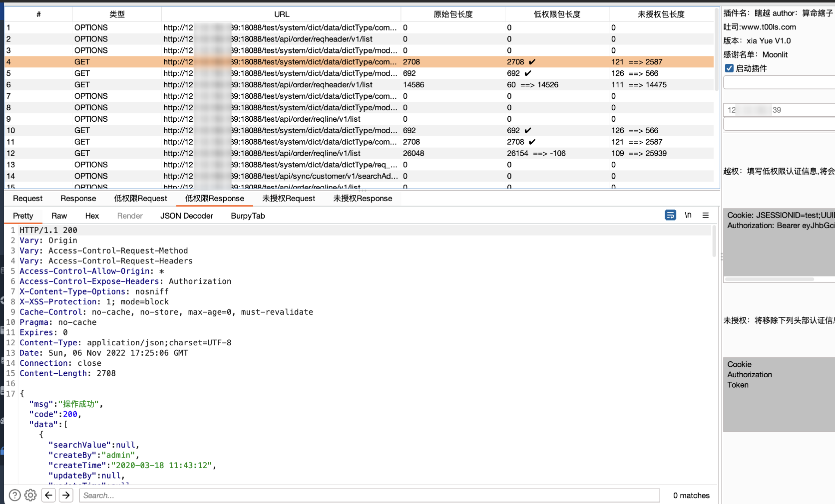The image size is (835, 504).
Task: Open the 未授权Request tab
Action: [x=289, y=199]
